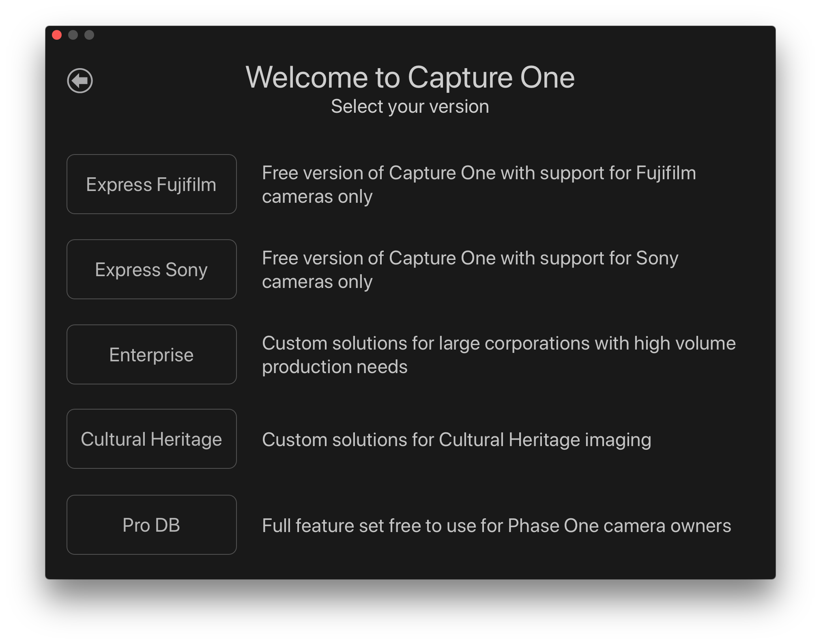
Task: Pick the Enterprise version
Action: [x=151, y=354]
